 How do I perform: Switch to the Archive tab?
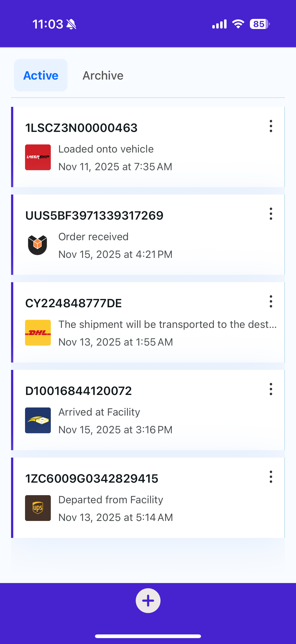click(103, 75)
